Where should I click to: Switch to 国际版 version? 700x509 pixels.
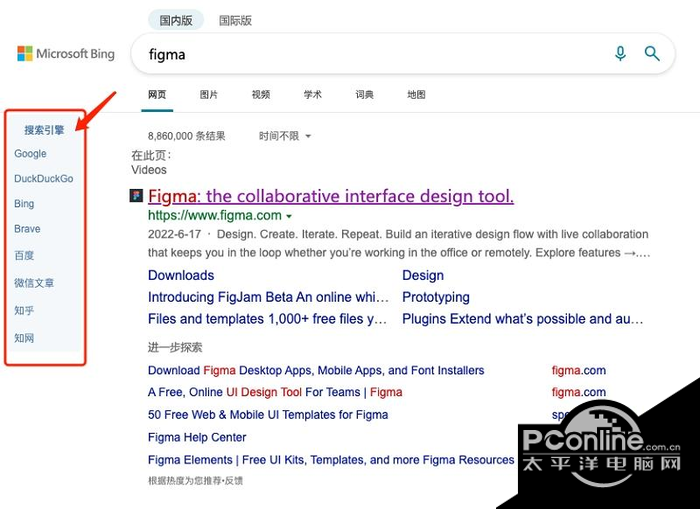pyautogui.click(x=235, y=21)
